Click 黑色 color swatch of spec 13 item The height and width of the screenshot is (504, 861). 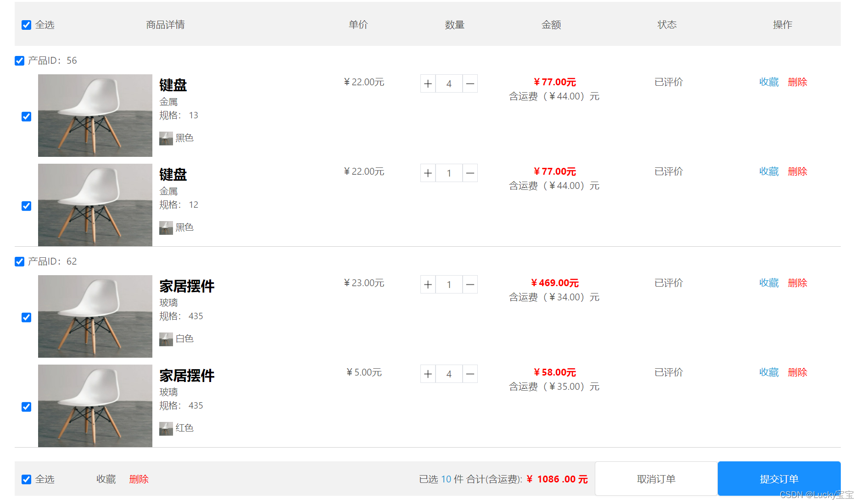(166, 138)
